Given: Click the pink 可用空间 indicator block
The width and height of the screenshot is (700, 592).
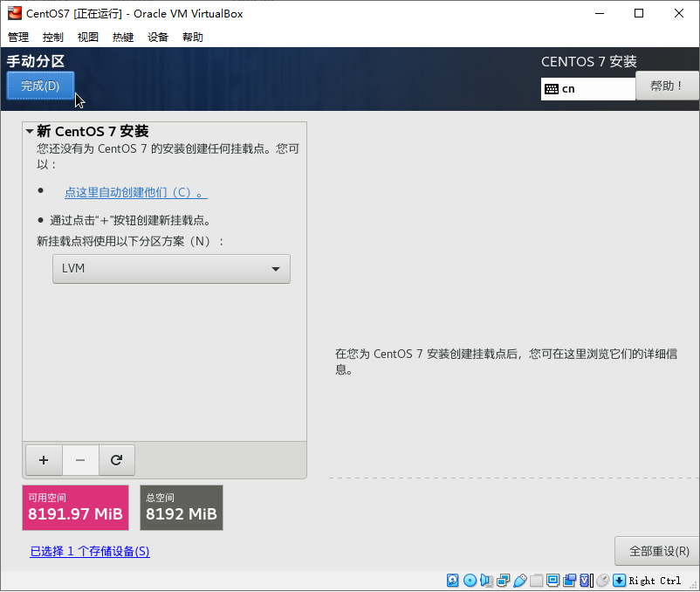Looking at the screenshot, I should pos(75,507).
